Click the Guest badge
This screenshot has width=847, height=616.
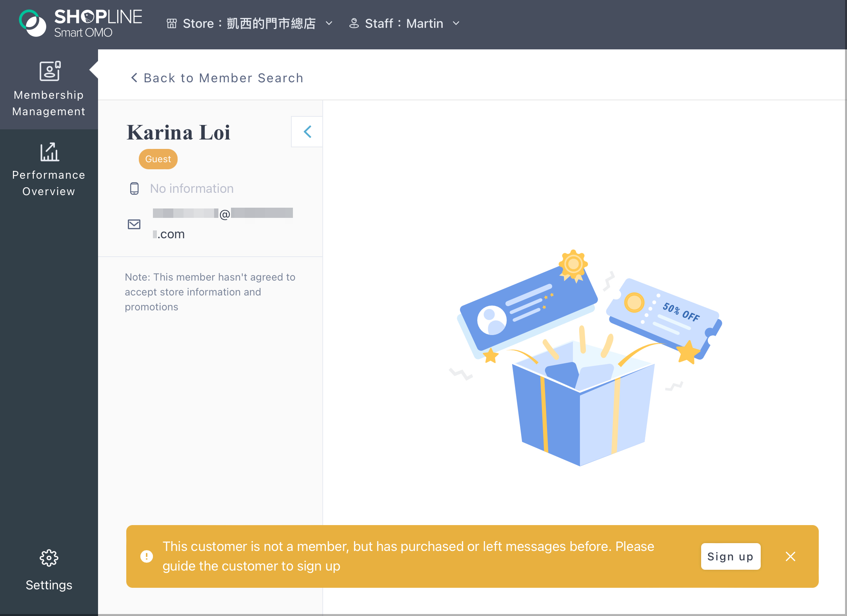pyautogui.click(x=158, y=159)
